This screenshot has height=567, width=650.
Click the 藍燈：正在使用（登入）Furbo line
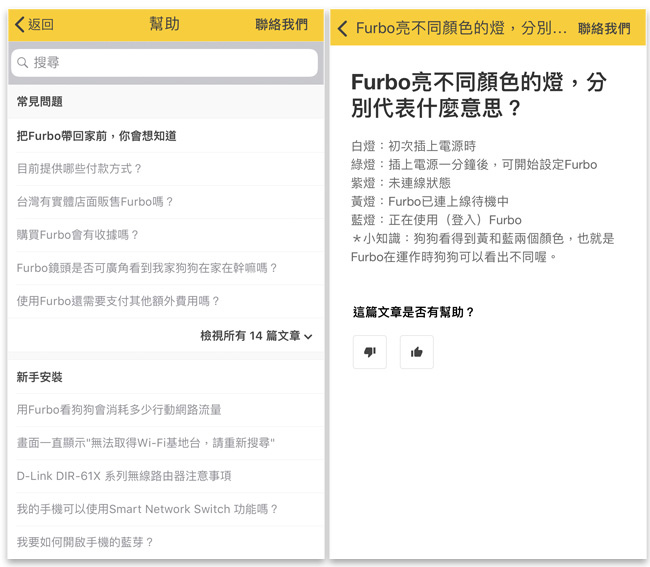coord(436,220)
